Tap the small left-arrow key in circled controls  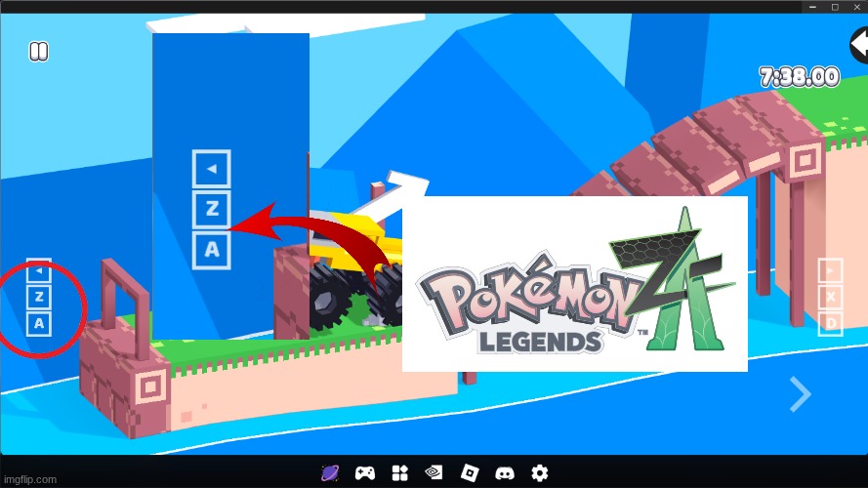[x=39, y=271]
